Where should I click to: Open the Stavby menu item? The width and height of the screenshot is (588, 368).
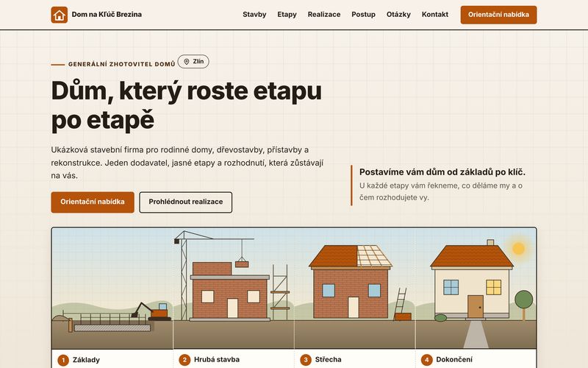coord(254,15)
